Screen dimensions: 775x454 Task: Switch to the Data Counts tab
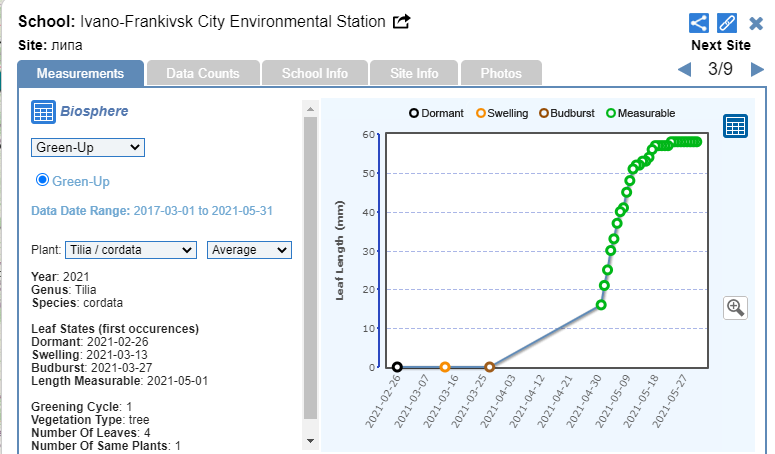click(203, 73)
